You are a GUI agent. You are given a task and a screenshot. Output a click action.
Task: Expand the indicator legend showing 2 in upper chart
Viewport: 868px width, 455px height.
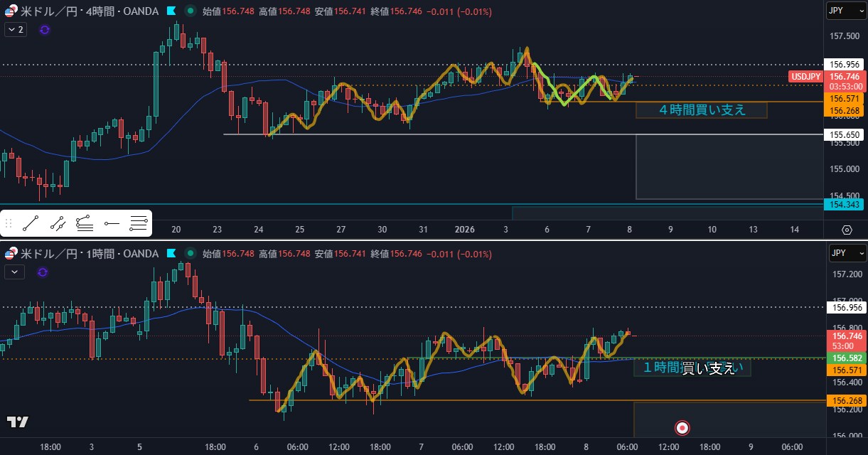(x=15, y=30)
